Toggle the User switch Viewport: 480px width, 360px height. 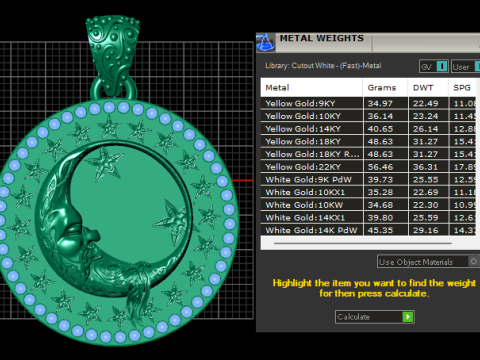click(x=466, y=66)
